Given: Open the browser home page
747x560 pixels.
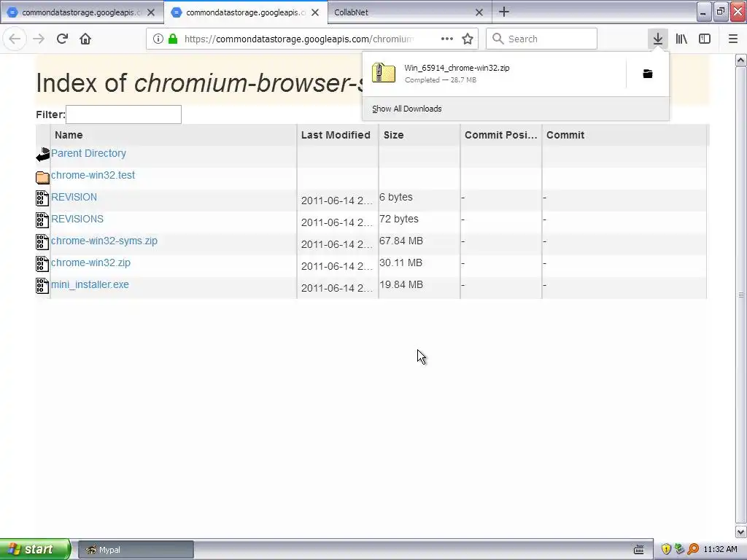Looking at the screenshot, I should coord(85,39).
